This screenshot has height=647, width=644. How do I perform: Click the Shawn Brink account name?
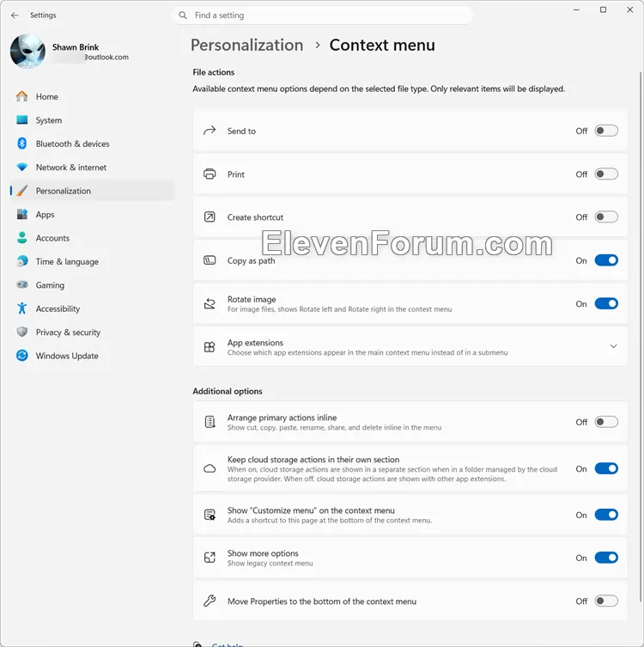tap(76, 47)
